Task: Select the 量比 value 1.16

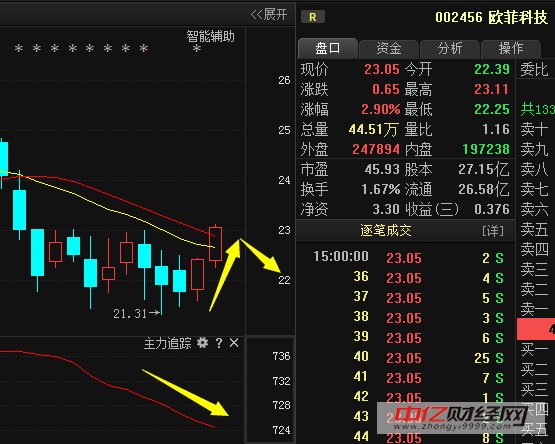Action: tap(496, 129)
